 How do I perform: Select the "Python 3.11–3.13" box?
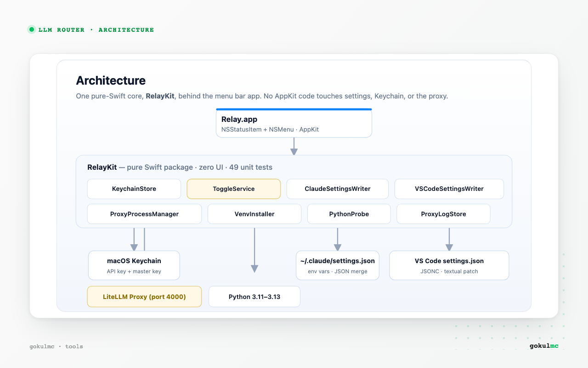[x=254, y=297]
